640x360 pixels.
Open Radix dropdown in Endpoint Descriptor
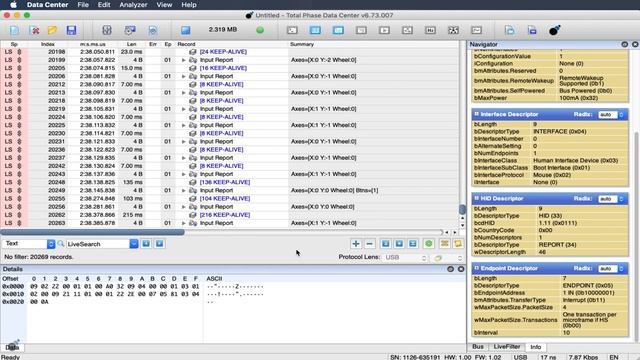click(x=611, y=269)
